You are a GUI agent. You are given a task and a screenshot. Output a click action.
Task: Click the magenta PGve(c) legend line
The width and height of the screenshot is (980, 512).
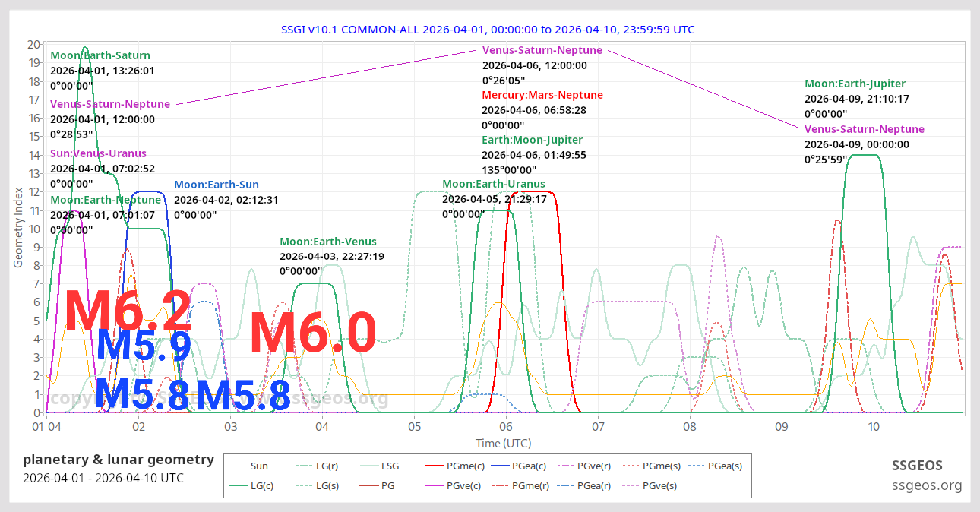pos(434,485)
